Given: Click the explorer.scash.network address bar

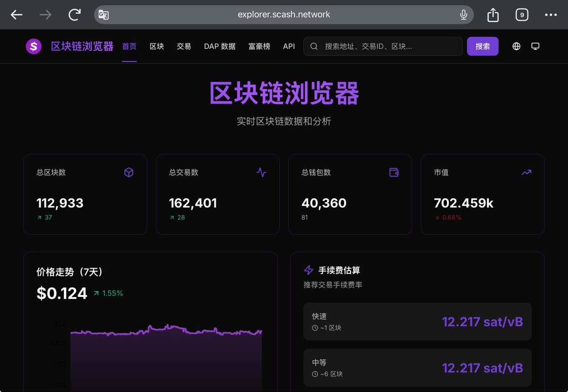Looking at the screenshot, I should coord(284,15).
